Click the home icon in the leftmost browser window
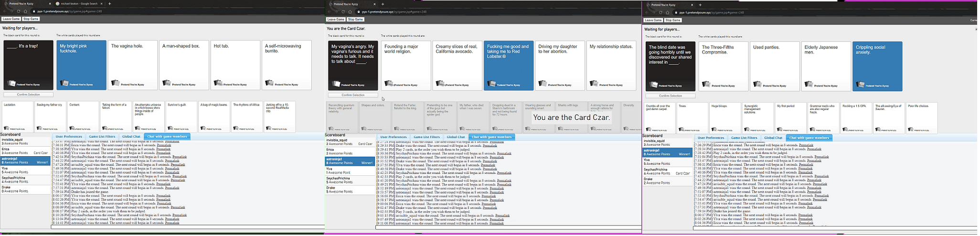Screen dimensions: 980x236 tap(25, 11)
